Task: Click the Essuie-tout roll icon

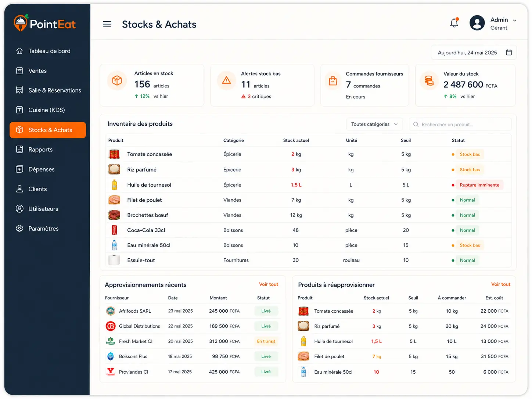Action: pos(114,260)
